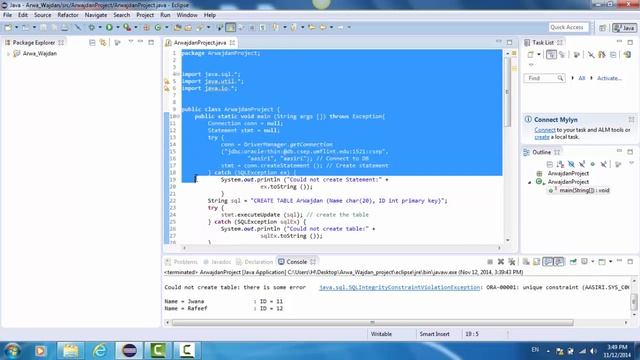The image size is (640, 360).
Task: Click the Next Annotation toolbar icon
Action: [x=276, y=27]
